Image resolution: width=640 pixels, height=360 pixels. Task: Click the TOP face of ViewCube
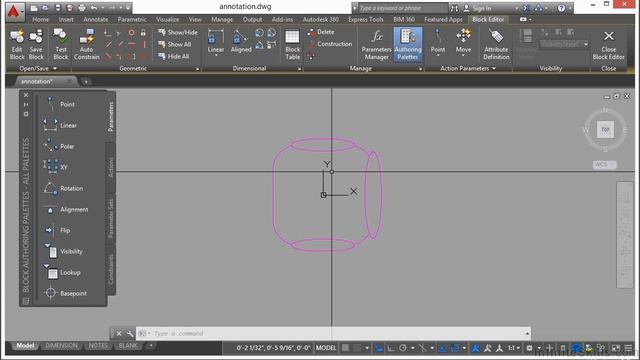pyautogui.click(x=605, y=129)
